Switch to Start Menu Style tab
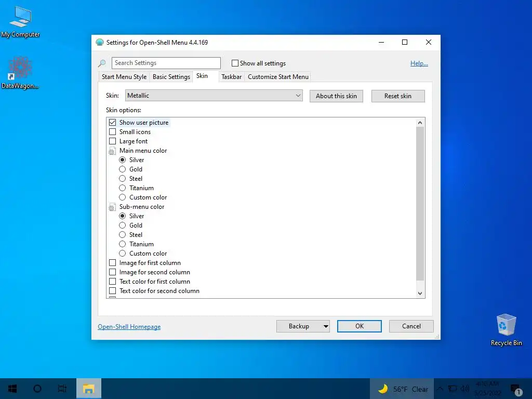Viewport: 532px width, 399px height. pos(124,77)
